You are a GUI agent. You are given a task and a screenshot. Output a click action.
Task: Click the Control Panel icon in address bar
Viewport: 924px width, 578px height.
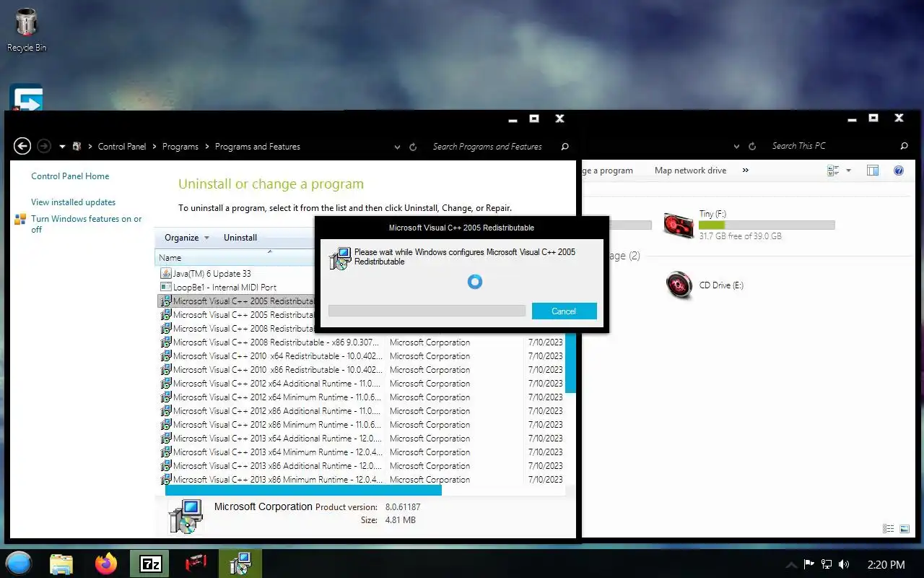coord(77,146)
